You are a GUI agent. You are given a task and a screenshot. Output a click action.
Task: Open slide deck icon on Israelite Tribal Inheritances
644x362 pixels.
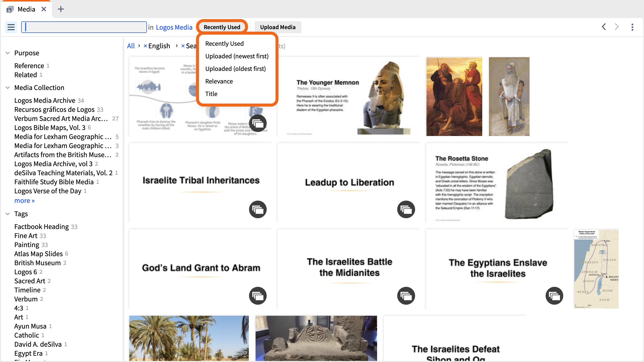pos(258,209)
